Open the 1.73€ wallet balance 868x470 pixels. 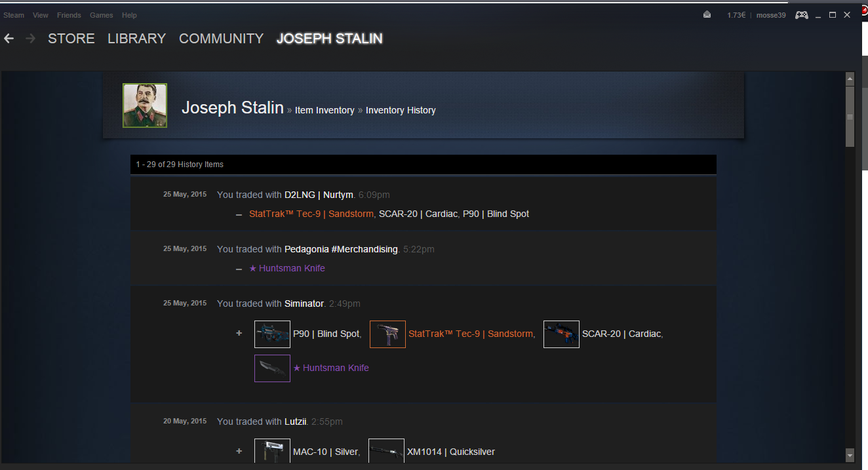tap(736, 15)
